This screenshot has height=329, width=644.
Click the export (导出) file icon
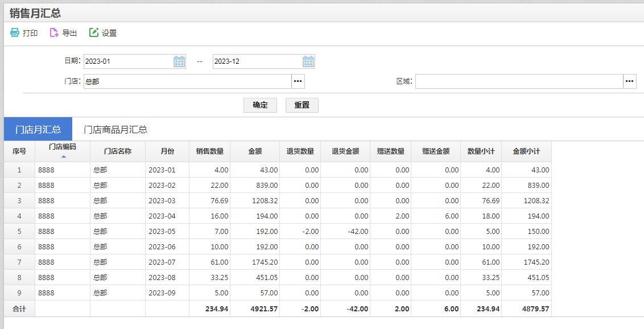[x=54, y=32]
